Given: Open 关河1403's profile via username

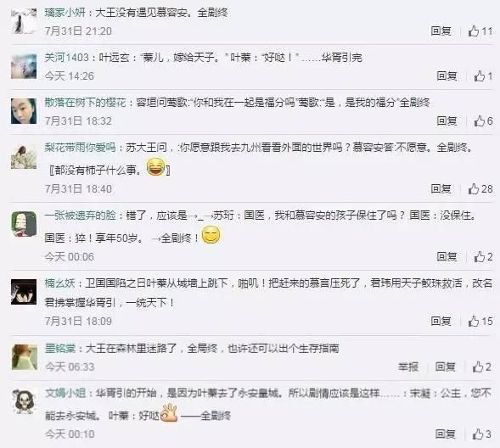Looking at the screenshot, I should coord(66,58).
